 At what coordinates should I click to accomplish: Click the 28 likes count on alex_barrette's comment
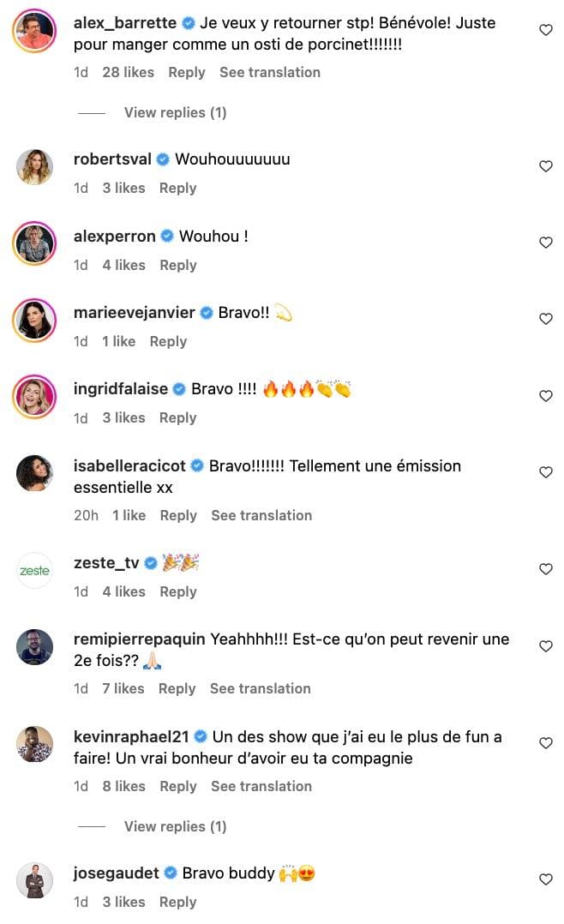pos(129,72)
